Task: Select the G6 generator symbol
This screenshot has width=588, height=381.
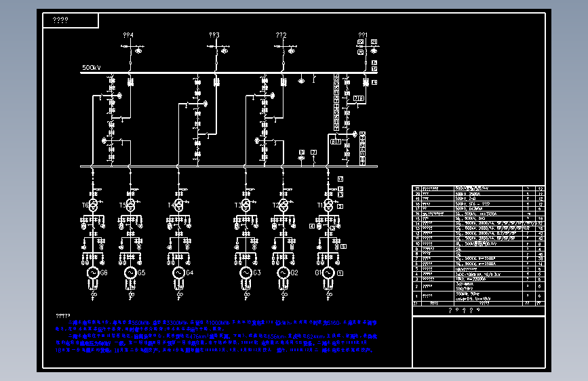Action: (93, 273)
